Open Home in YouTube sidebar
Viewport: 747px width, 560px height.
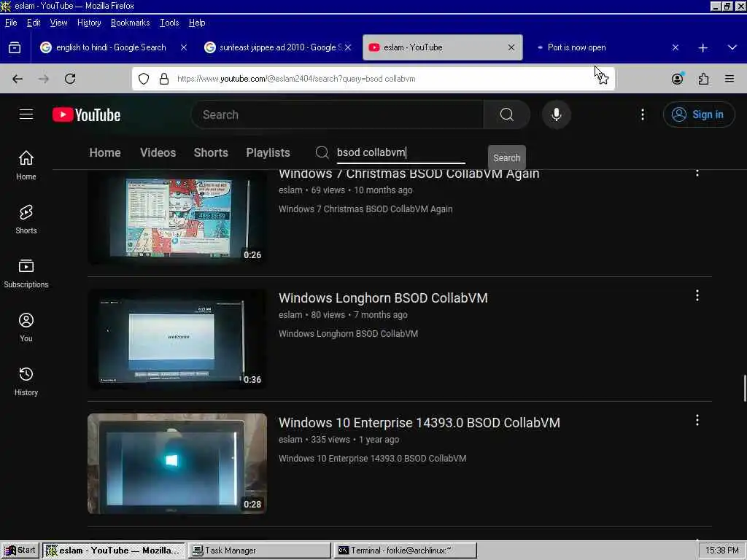(26, 165)
